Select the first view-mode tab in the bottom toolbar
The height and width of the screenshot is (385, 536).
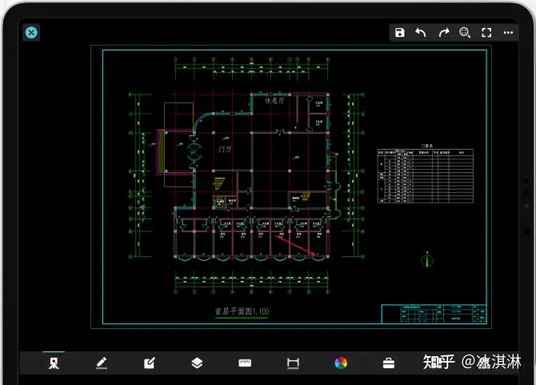[x=54, y=363]
